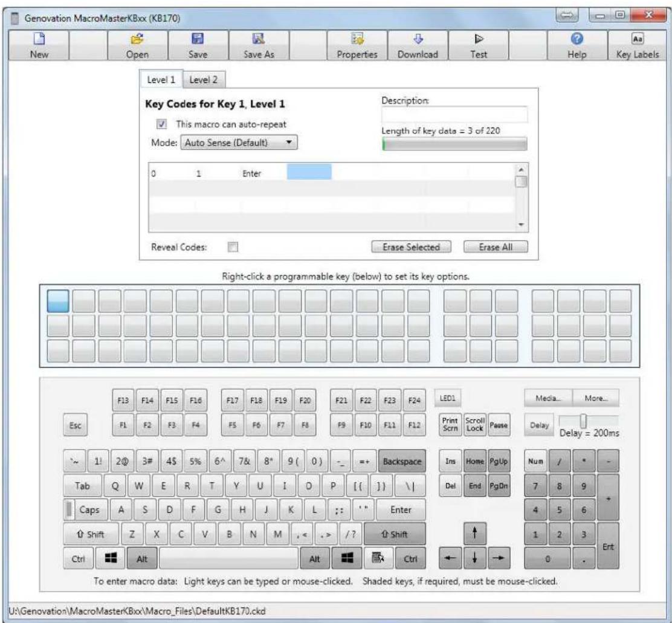The image size is (672, 623).
Task: Click the key data length progress bar
Action: pyautogui.click(x=454, y=144)
